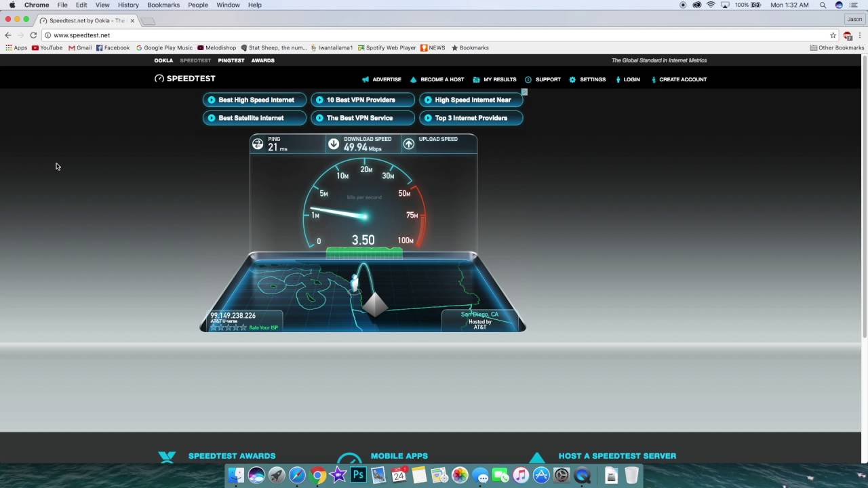Click Best High Speed Internet ad button
Image resolution: width=868 pixels, height=488 pixels.
pos(254,100)
